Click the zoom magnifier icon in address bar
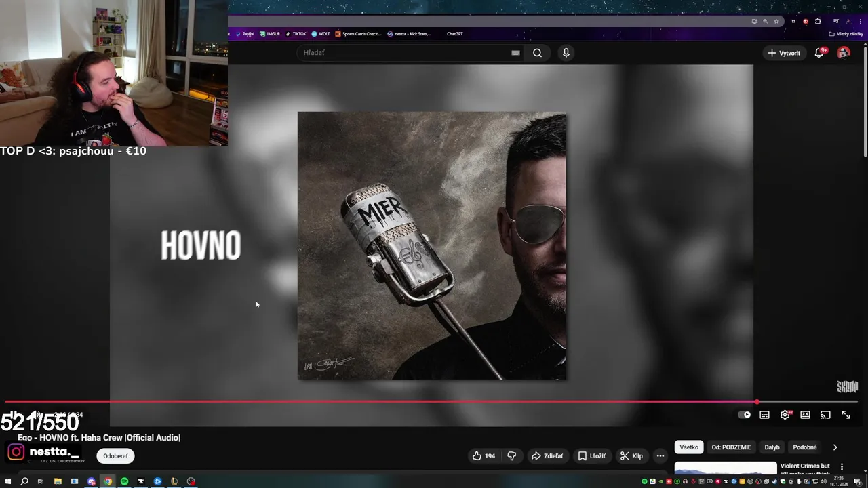The image size is (868, 488). [766, 21]
